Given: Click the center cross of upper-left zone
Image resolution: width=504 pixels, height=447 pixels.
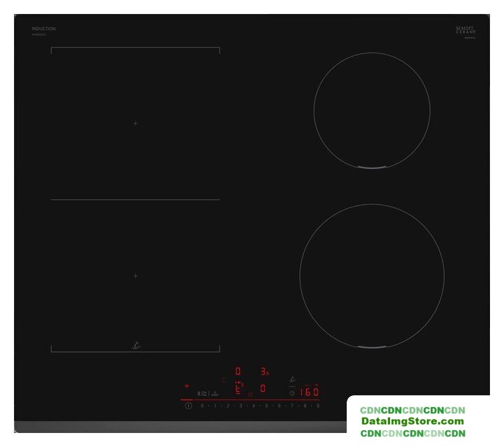Looking at the screenshot, I should pos(136,124).
